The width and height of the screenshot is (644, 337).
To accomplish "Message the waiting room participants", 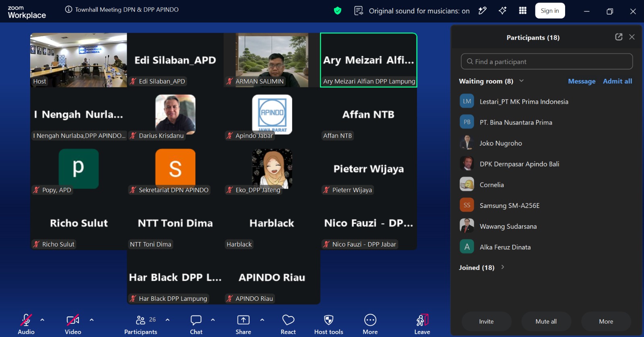I will click(x=582, y=81).
